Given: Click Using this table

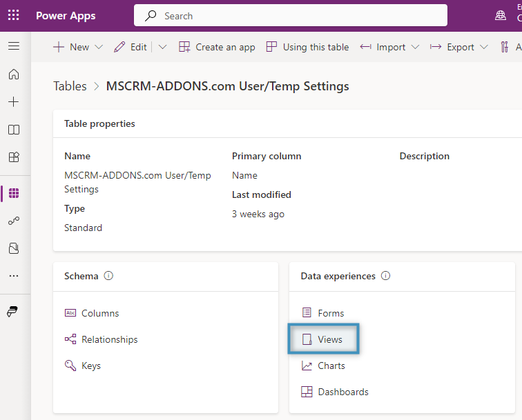Looking at the screenshot, I should (x=307, y=47).
